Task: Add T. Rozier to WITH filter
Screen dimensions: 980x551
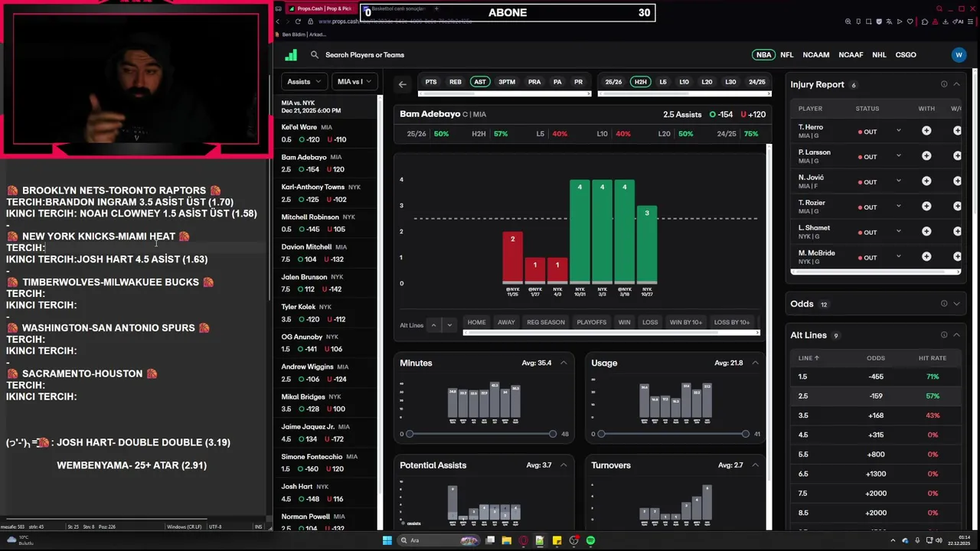Action: pyautogui.click(x=926, y=207)
